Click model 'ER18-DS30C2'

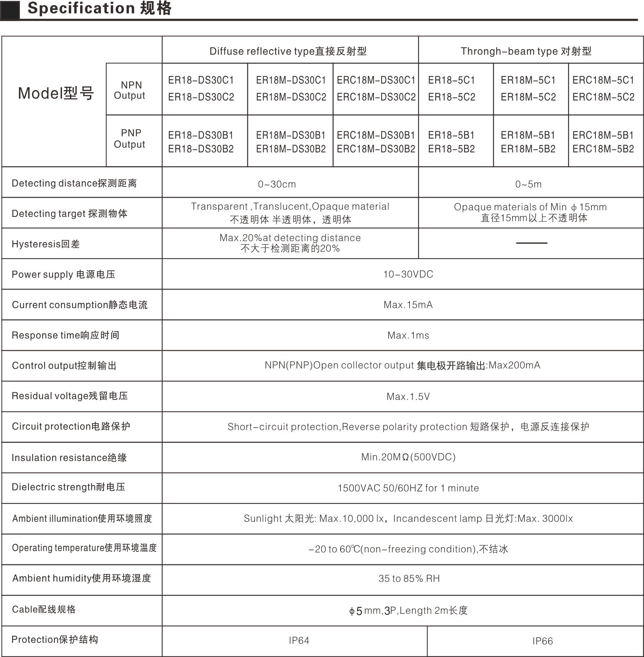pyautogui.click(x=201, y=97)
